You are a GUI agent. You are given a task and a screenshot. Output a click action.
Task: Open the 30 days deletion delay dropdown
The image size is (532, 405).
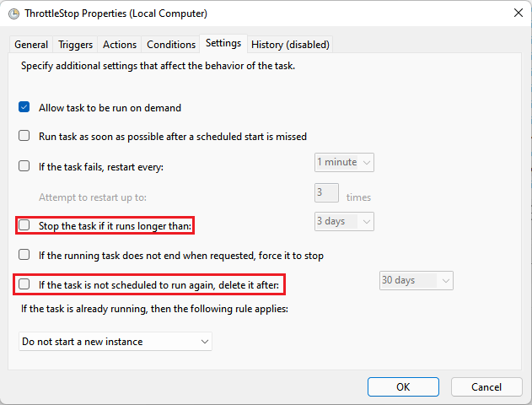pos(416,280)
